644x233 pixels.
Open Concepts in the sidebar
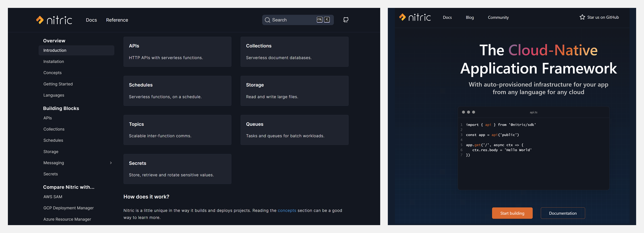(x=53, y=73)
